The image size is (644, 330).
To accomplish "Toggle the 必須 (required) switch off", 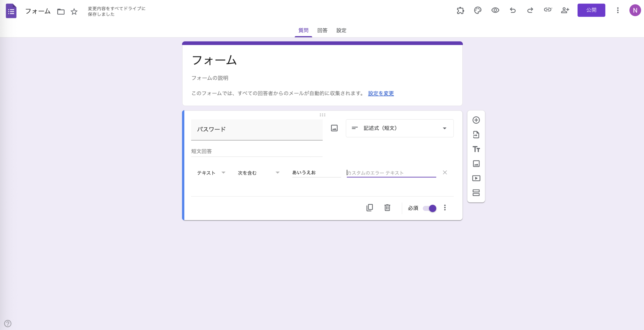I will (429, 208).
